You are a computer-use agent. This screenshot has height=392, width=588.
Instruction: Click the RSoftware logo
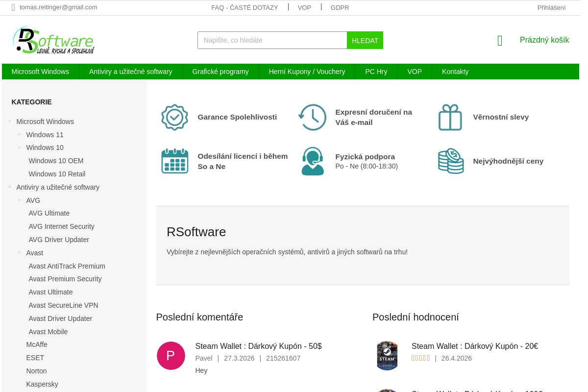tap(53, 40)
